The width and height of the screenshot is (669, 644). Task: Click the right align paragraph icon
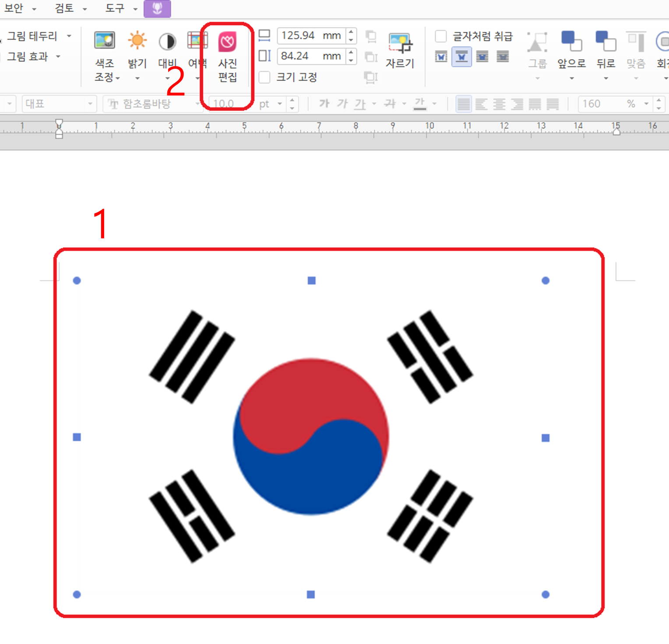click(517, 104)
